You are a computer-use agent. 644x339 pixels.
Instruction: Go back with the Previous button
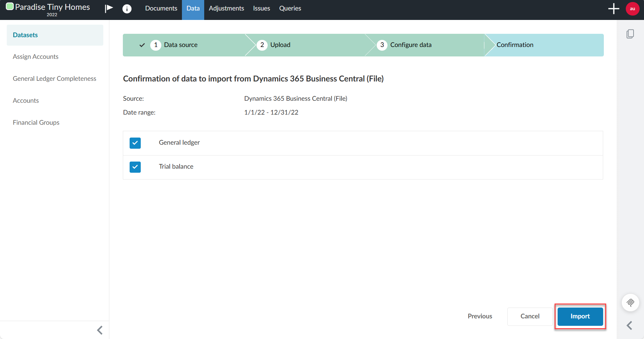[x=480, y=316]
